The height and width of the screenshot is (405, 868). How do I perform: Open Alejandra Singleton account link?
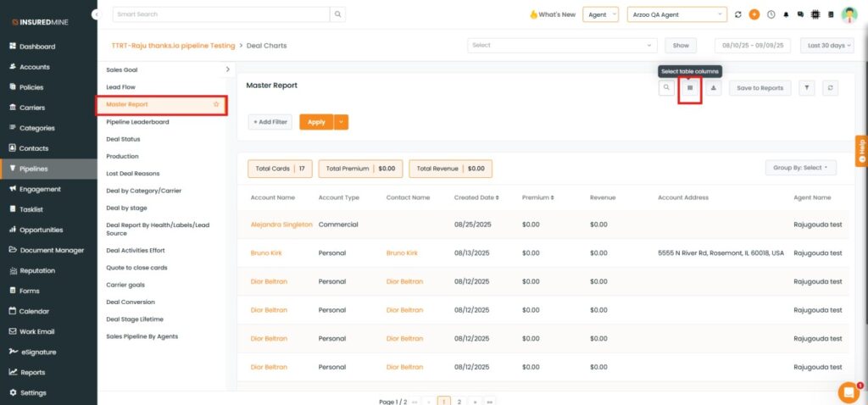pos(281,225)
